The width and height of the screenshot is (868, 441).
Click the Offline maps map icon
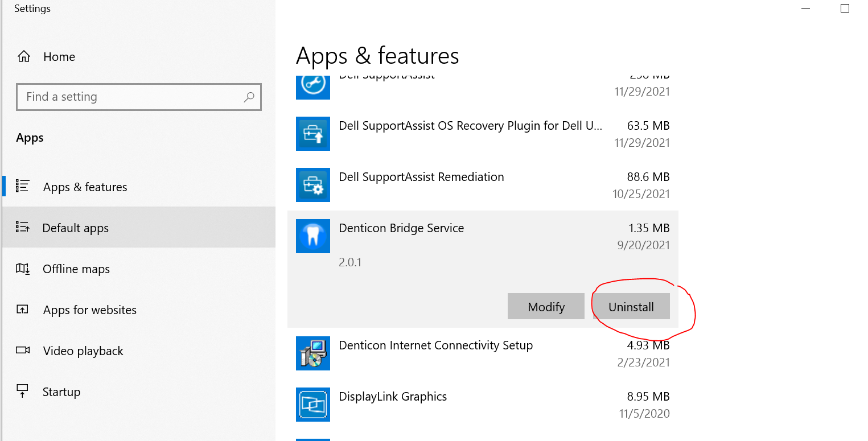coord(23,269)
